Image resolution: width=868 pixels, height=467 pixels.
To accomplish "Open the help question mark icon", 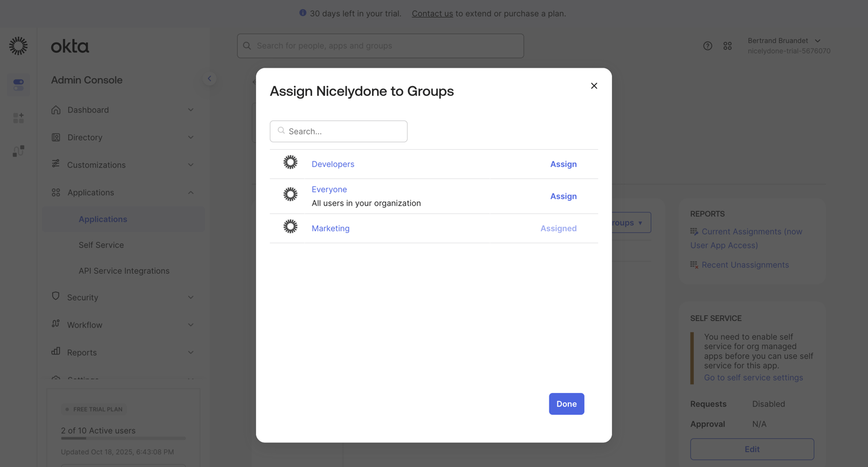I will [708, 46].
